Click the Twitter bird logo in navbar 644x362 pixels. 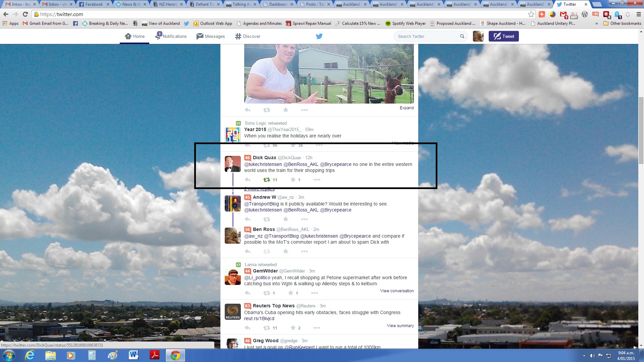click(x=319, y=36)
